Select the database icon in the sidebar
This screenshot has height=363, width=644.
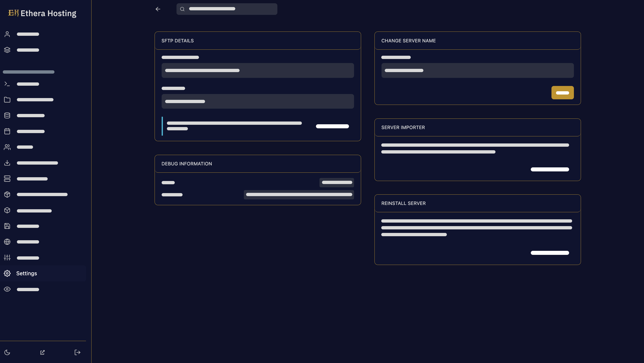coord(7,115)
